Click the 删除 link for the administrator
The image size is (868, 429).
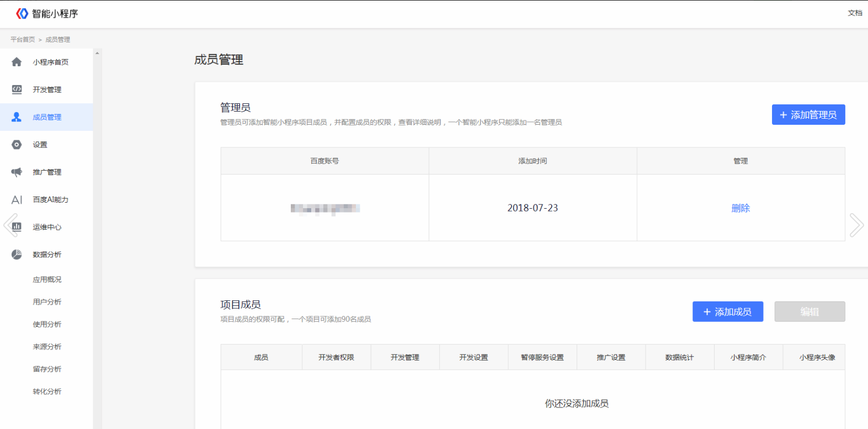pyautogui.click(x=741, y=208)
